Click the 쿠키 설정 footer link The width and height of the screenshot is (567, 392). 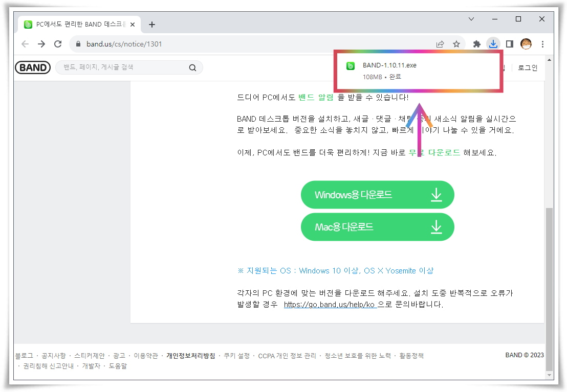pos(236,356)
